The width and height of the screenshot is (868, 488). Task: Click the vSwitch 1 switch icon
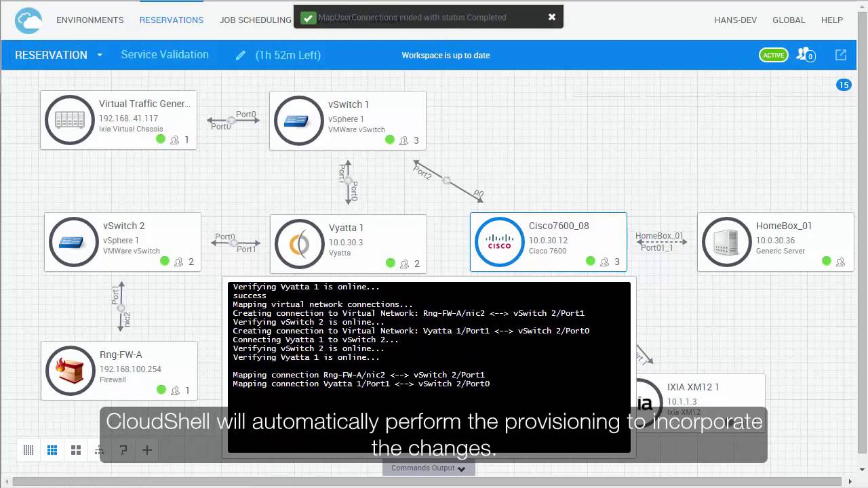[299, 120]
